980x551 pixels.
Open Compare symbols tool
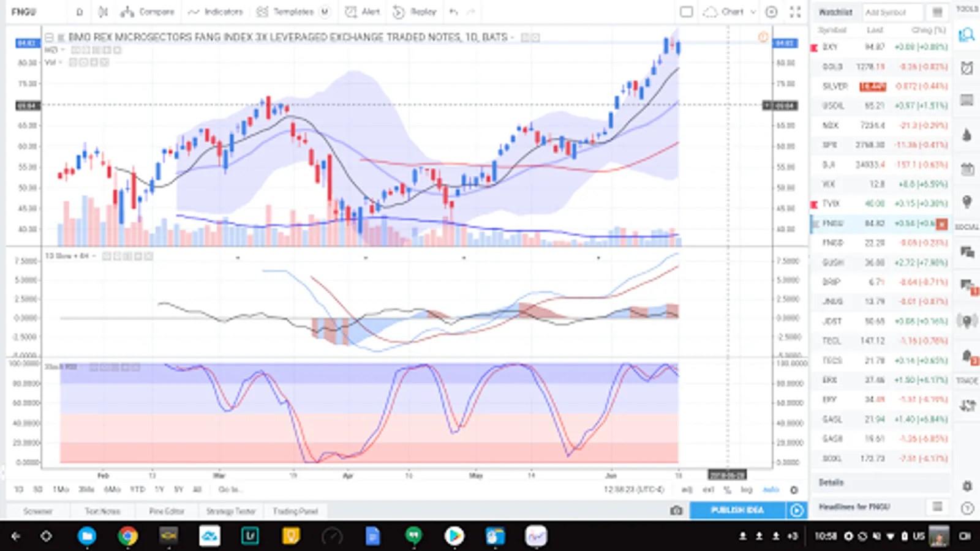[x=147, y=12]
